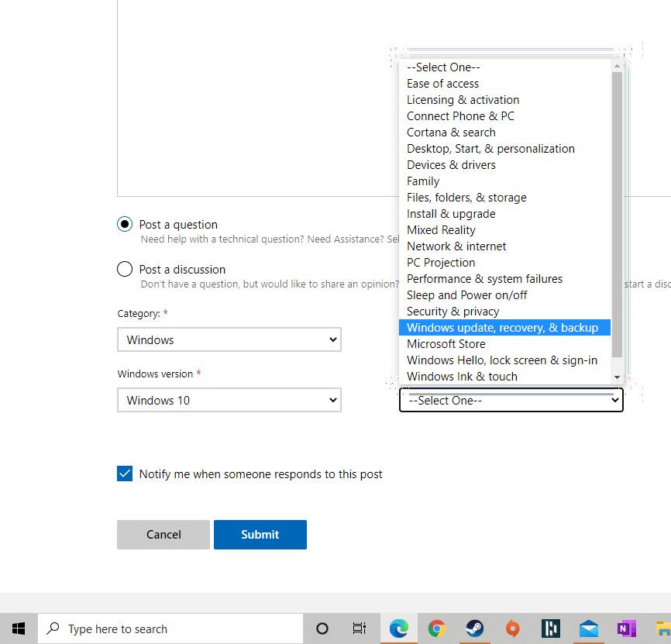The height and width of the screenshot is (644, 671).
Task: Open Cortana from the taskbar
Action: [x=322, y=629]
